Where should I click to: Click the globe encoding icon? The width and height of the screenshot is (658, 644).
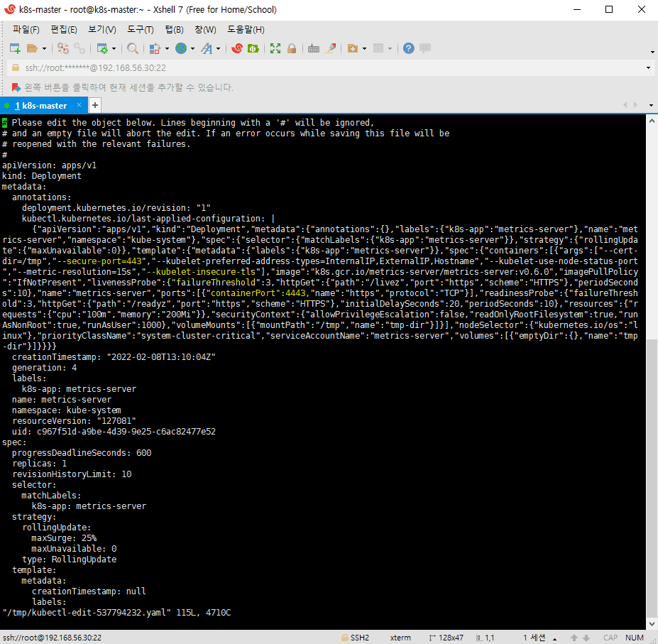tap(181, 48)
